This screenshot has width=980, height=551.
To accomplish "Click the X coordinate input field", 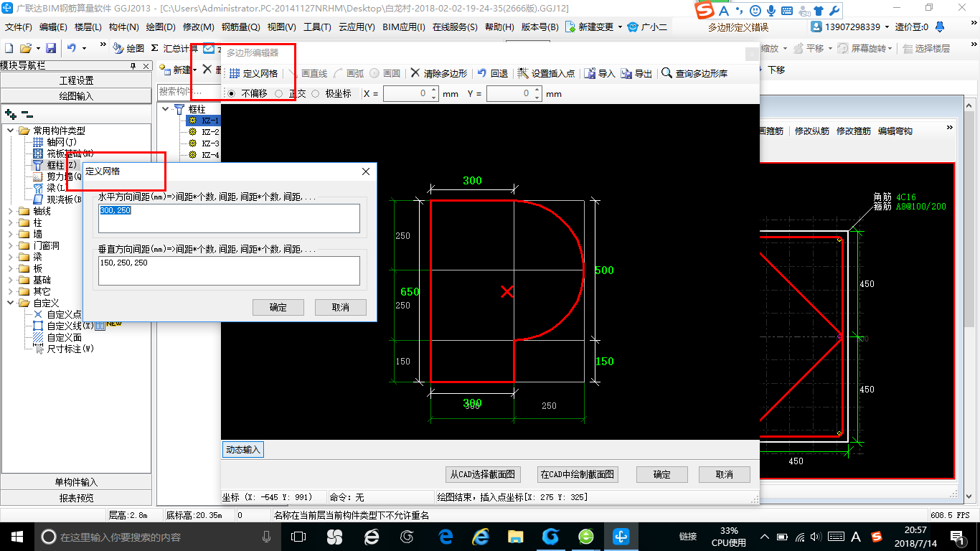I will [x=410, y=93].
